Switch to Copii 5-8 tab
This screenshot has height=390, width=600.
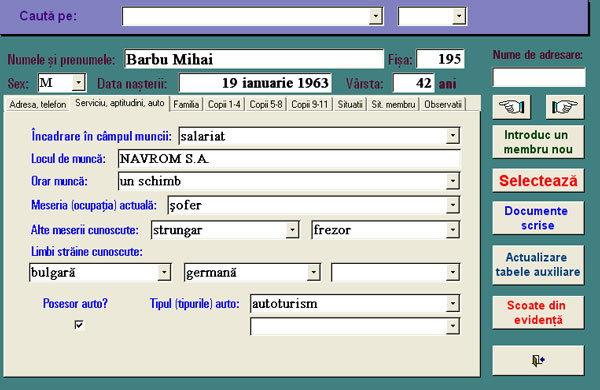coord(266,104)
